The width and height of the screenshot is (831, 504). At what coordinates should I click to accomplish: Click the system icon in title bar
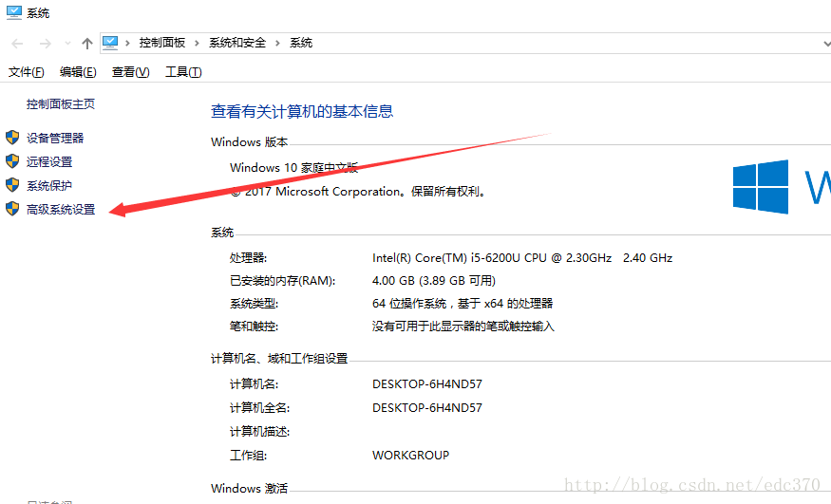click(14, 12)
